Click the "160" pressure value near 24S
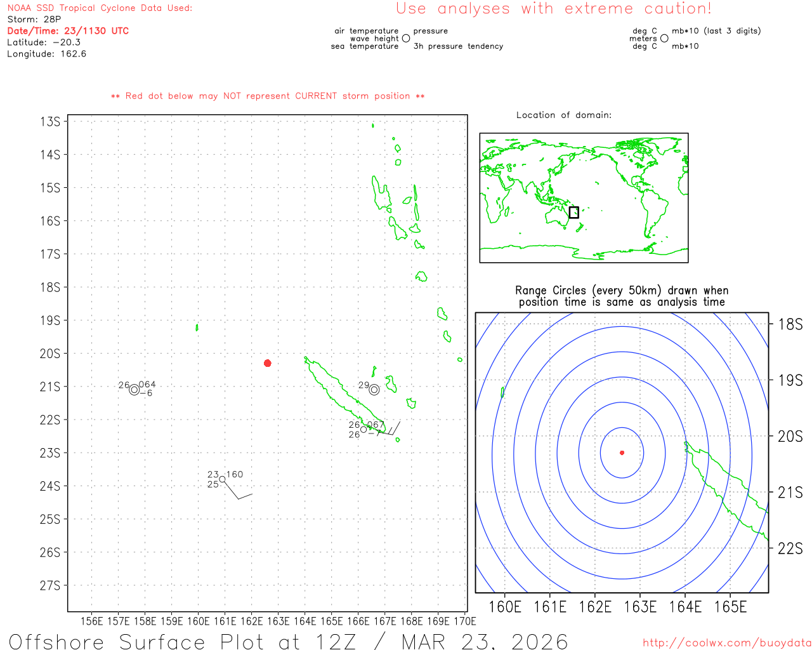812x650 pixels. point(235,475)
